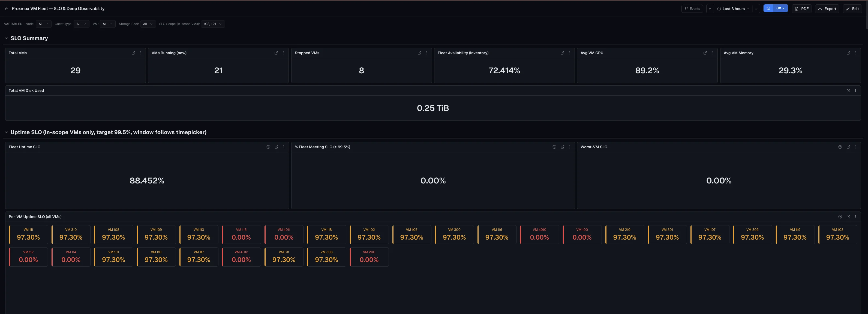This screenshot has height=314, width=868.
Task: Open options menu on Fleet Availability panel
Action: click(569, 53)
